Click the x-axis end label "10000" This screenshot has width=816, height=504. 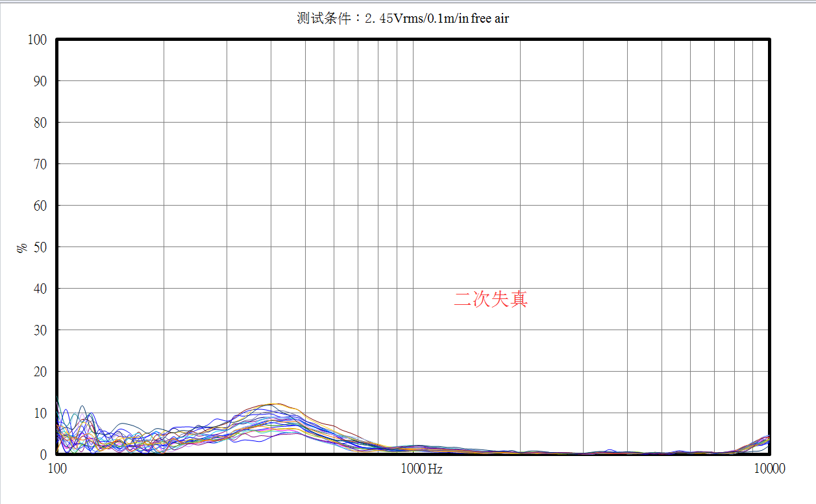coord(769,469)
